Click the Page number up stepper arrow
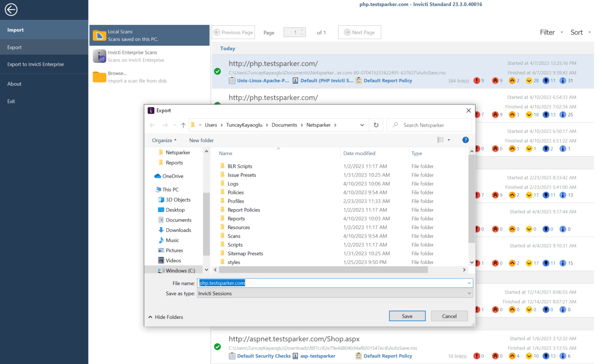 pos(301,30)
